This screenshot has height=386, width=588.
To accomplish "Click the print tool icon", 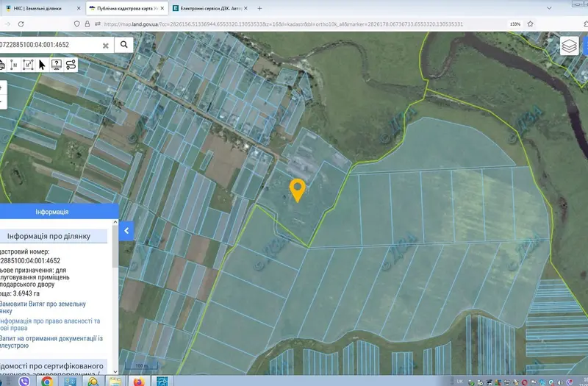I will (2, 65).
